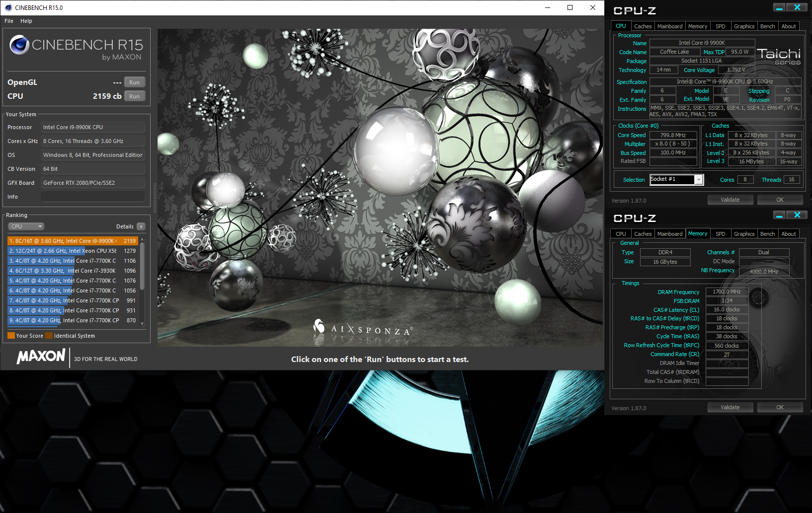This screenshot has width=812, height=513.
Task: Switch to About tab in lower CPU-Z
Action: pyautogui.click(x=789, y=234)
